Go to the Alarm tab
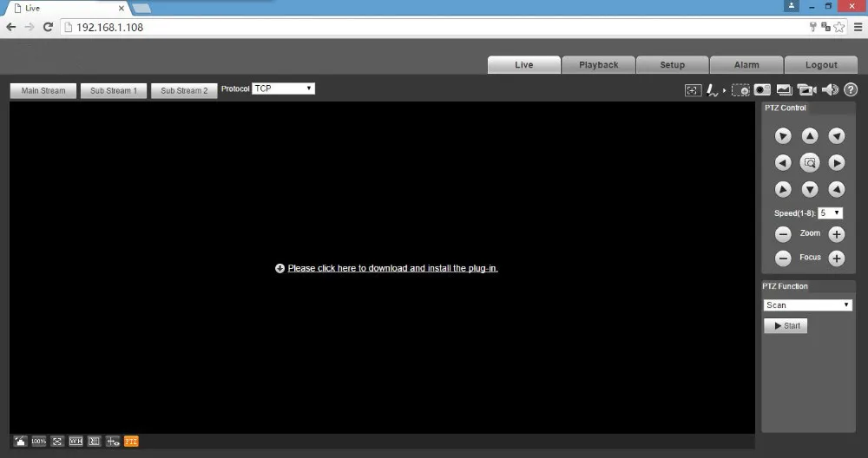 746,65
